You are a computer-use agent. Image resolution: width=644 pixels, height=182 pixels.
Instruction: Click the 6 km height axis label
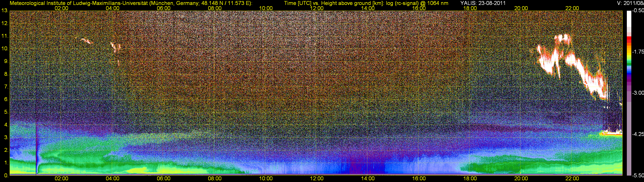[6, 100]
